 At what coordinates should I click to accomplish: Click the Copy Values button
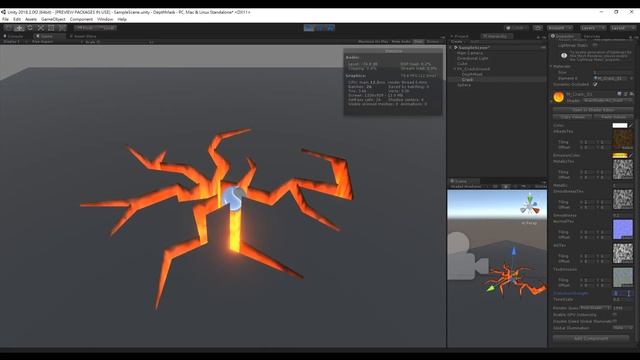coord(572,117)
